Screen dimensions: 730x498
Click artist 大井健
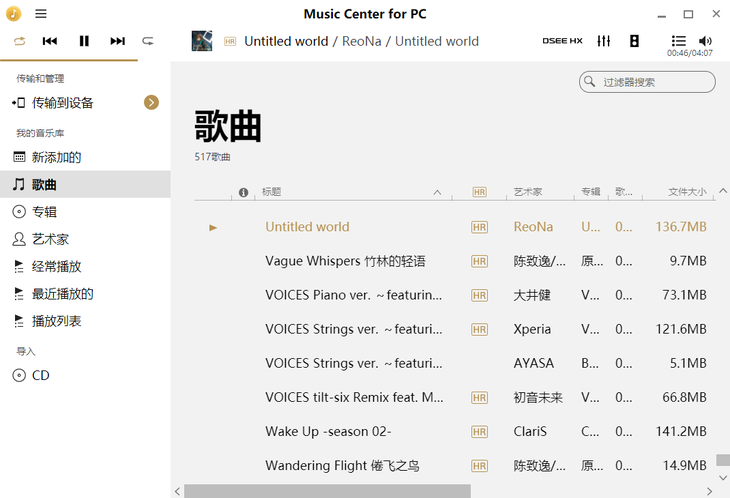tap(532, 295)
